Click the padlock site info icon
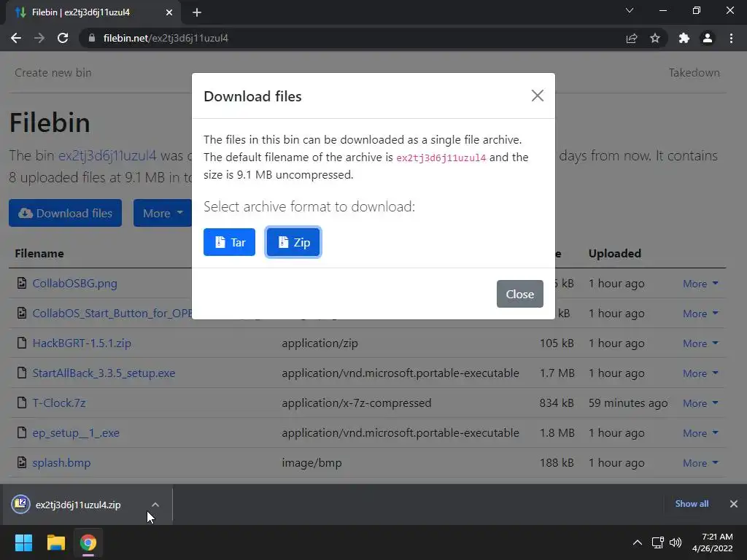747x560 pixels. [x=92, y=38]
